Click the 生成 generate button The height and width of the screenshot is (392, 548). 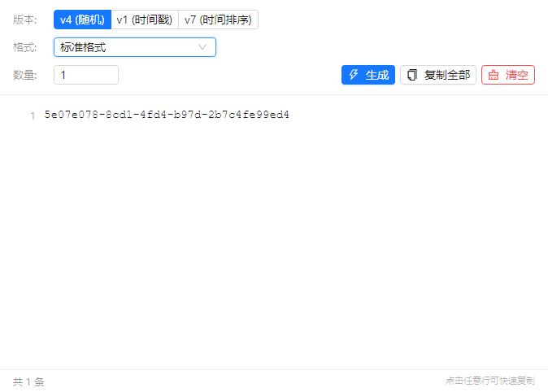click(x=368, y=75)
